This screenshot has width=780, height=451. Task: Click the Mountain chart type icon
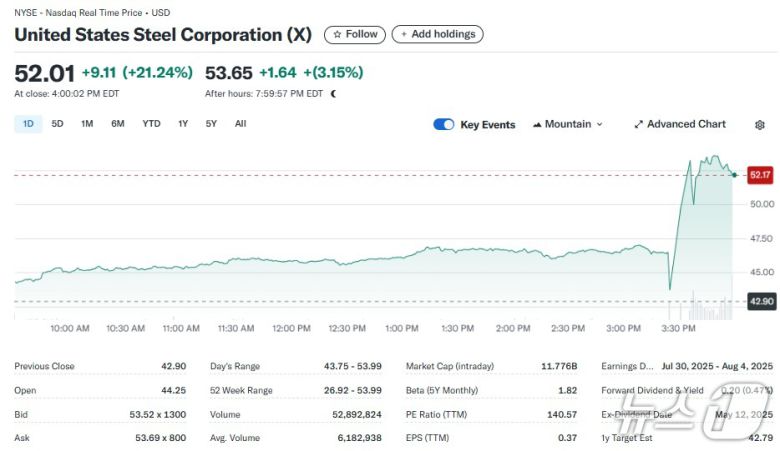[x=537, y=124]
